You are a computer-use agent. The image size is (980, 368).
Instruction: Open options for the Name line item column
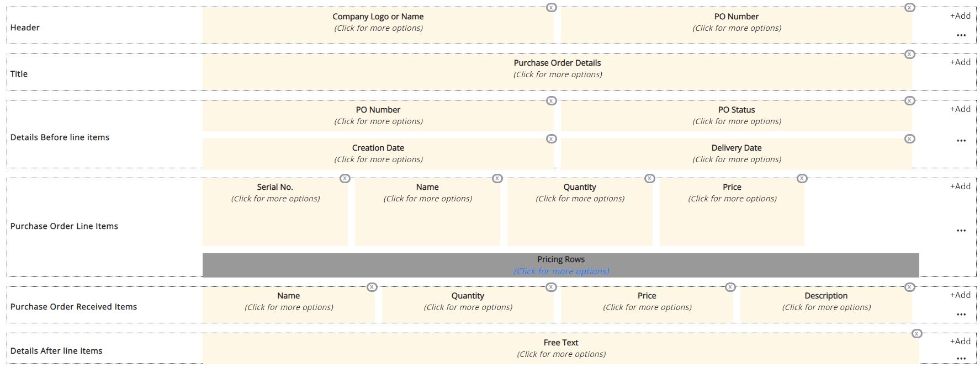[427, 198]
